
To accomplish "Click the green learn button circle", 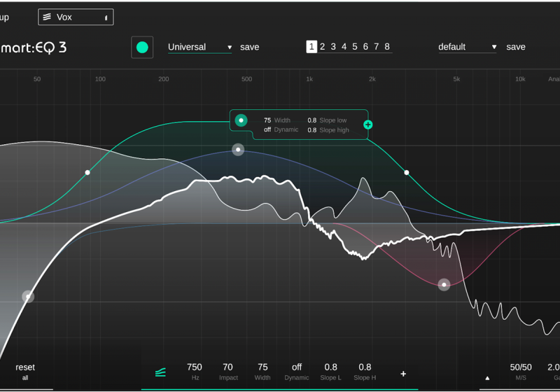I will click(142, 48).
